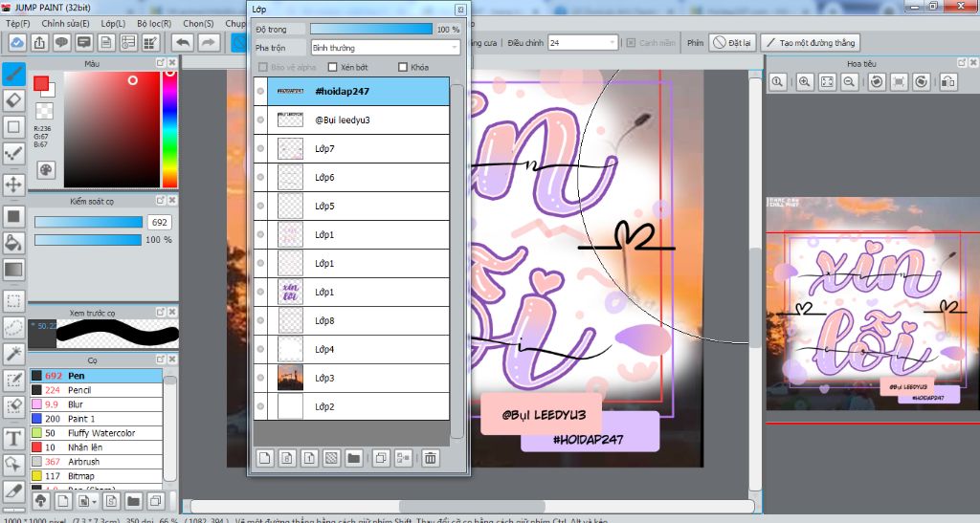Open the color palette button
This screenshot has height=523, width=980.
[x=46, y=170]
